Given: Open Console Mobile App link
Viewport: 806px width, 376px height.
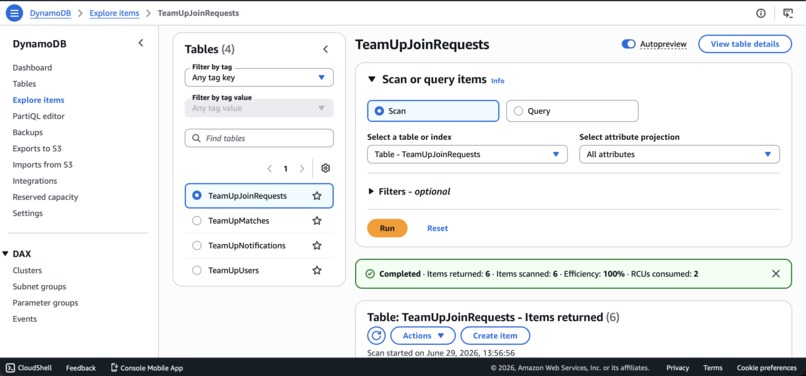Looking at the screenshot, I should 147,368.
